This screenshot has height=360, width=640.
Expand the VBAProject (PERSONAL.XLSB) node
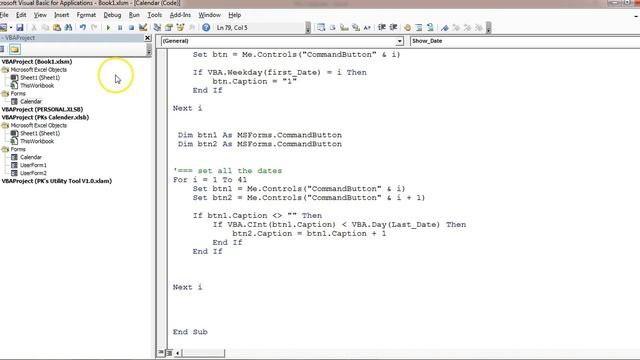(42, 109)
